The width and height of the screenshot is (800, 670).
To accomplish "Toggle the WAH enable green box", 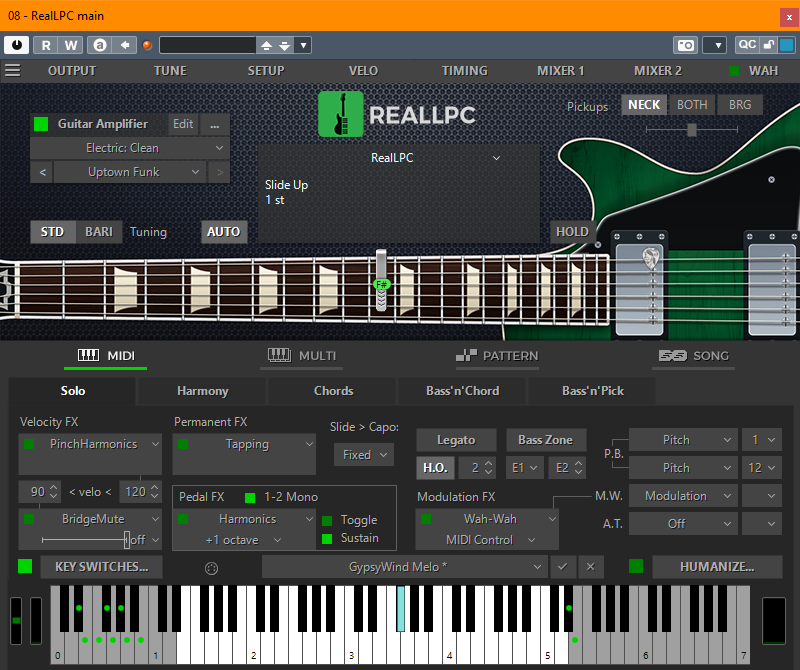I will (734, 70).
